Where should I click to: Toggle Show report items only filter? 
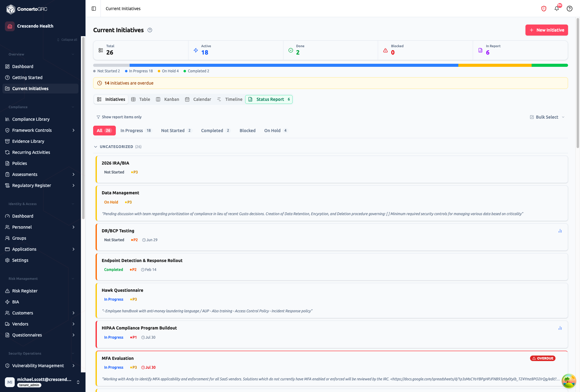tap(119, 117)
